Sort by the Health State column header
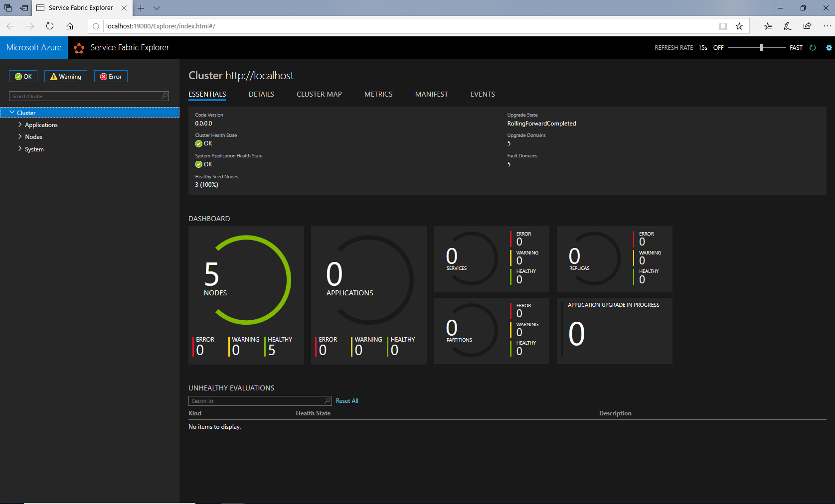835x504 pixels. point(313,413)
